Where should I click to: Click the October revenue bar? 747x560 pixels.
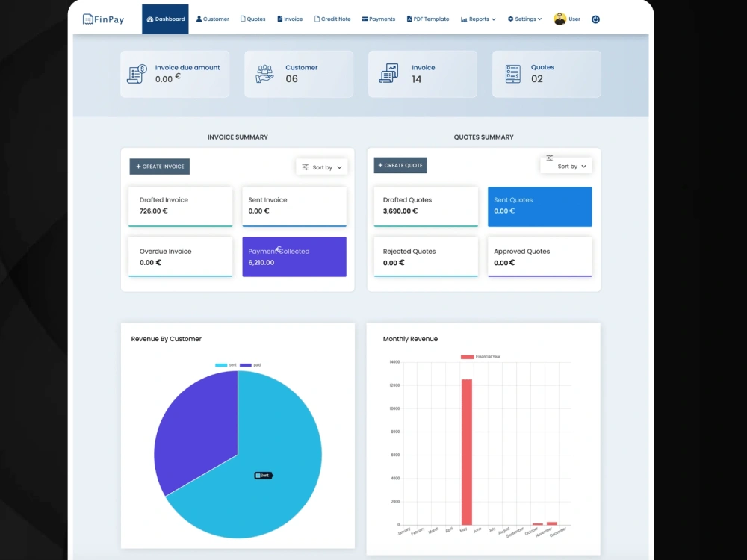(538, 524)
